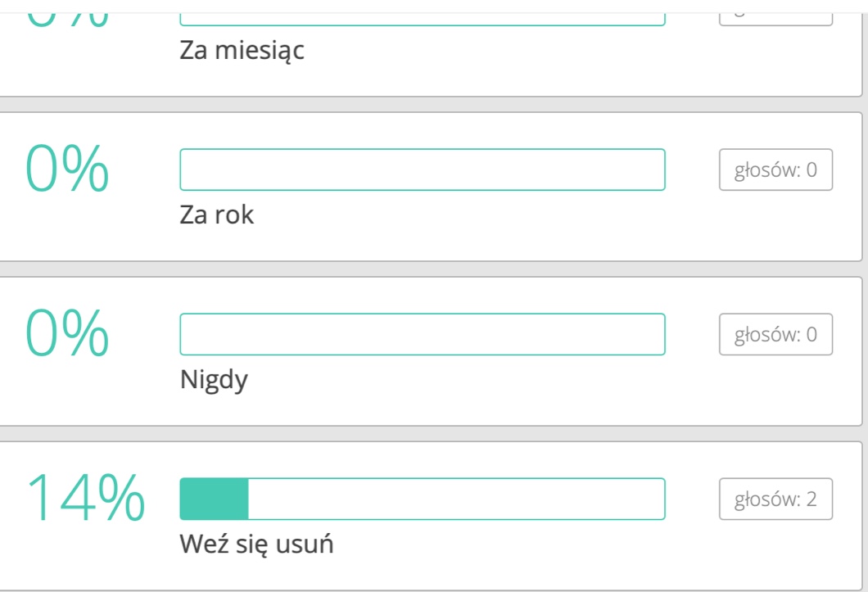Image resolution: width=868 pixels, height=592 pixels.
Task: Select the empty "Za rok" progress bar
Action: pos(422,169)
